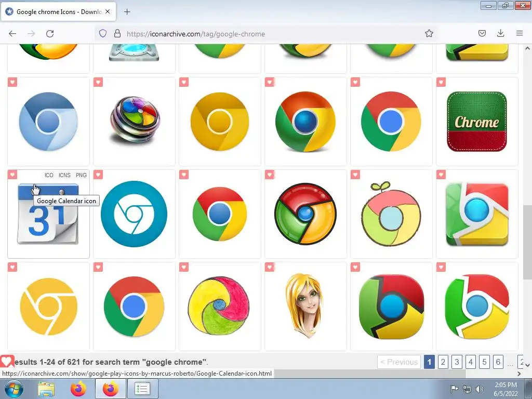Click the scroll up arrow of page scrollbar

point(528,48)
